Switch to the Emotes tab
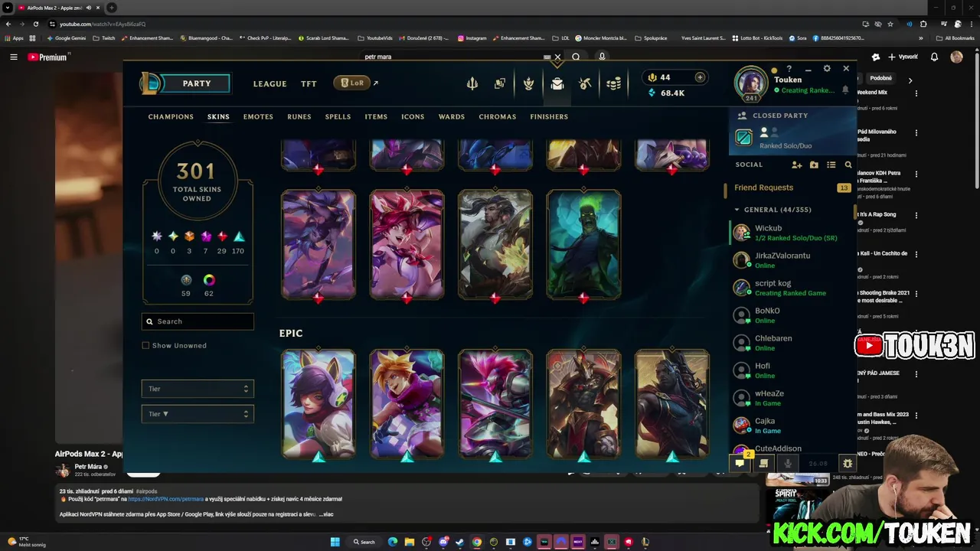Viewport: 980px width, 551px height. (258, 116)
